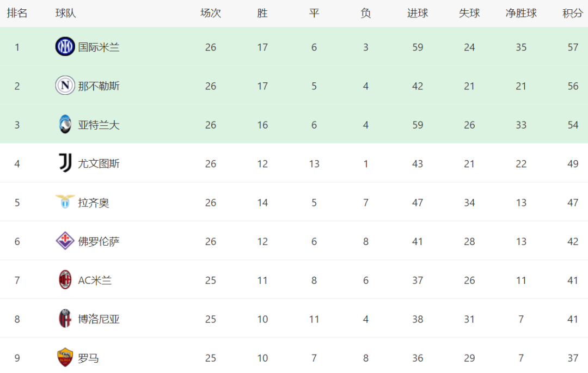
Task: Open the 尤文图斯 team link
Action: pyautogui.click(x=99, y=164)
